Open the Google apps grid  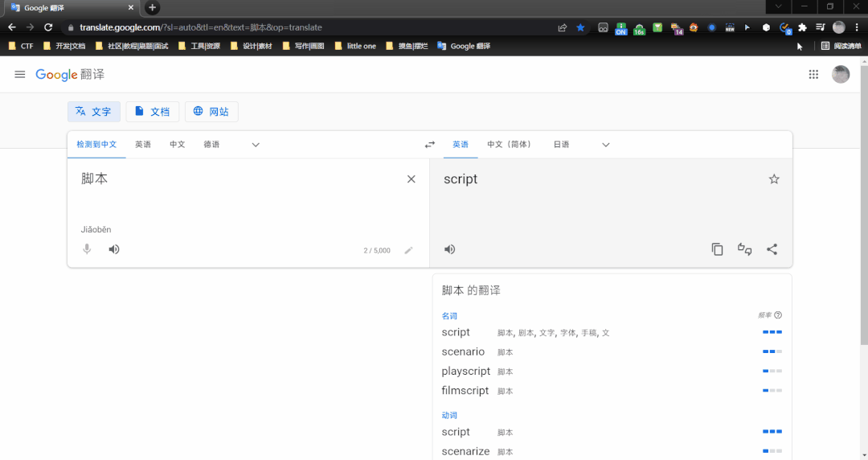(813, 74)
